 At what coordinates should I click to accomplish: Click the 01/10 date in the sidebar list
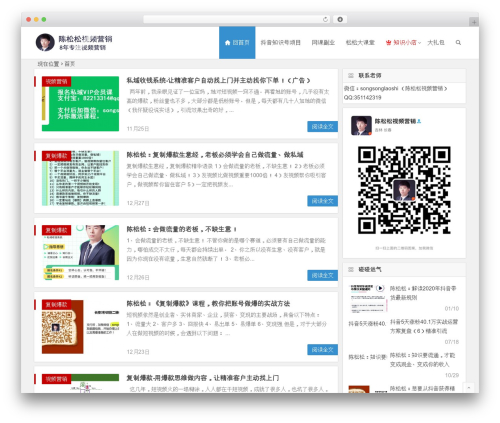click(452, 309)
